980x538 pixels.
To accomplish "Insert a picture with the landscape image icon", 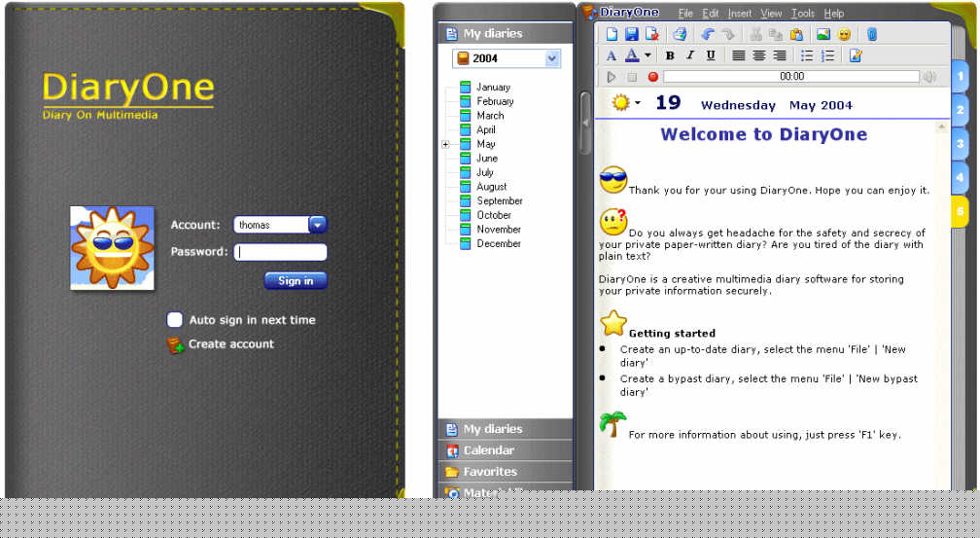I will tap(823, 34).
